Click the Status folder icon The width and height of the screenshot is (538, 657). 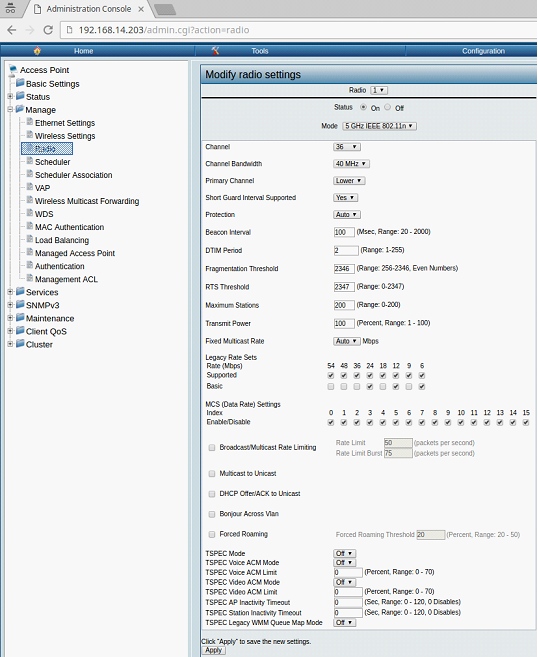(x=20, y=96)
